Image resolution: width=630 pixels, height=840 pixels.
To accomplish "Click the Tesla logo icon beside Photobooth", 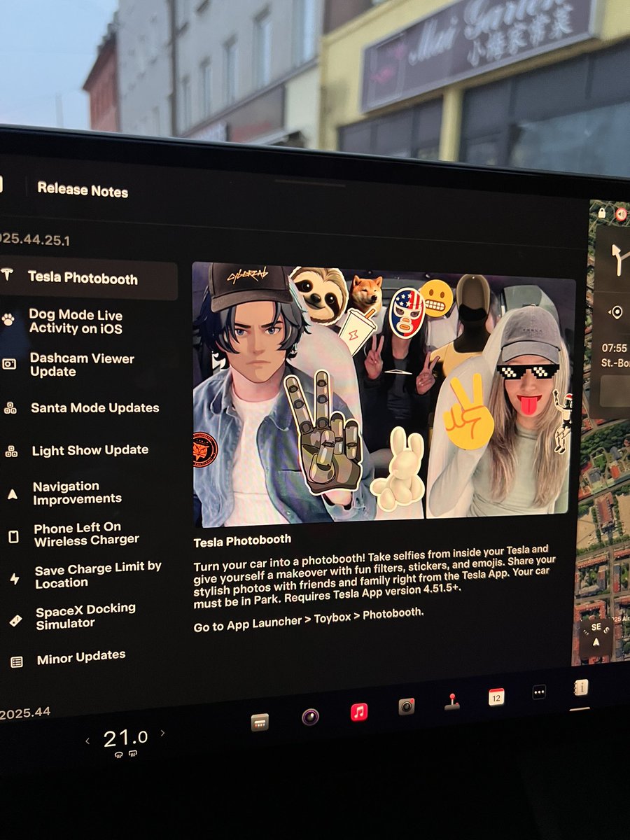I will pos(8,274).
